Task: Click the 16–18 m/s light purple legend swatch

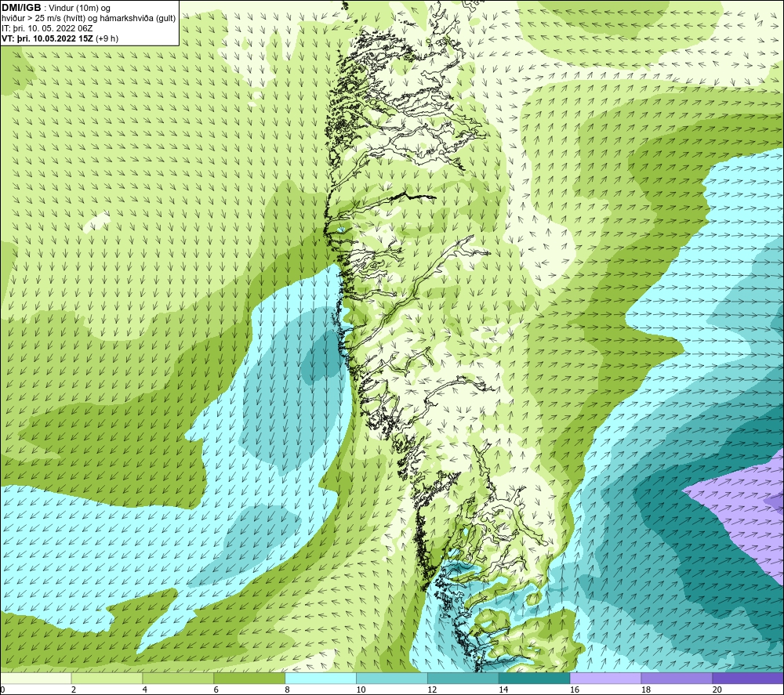Action: (605, 678)
